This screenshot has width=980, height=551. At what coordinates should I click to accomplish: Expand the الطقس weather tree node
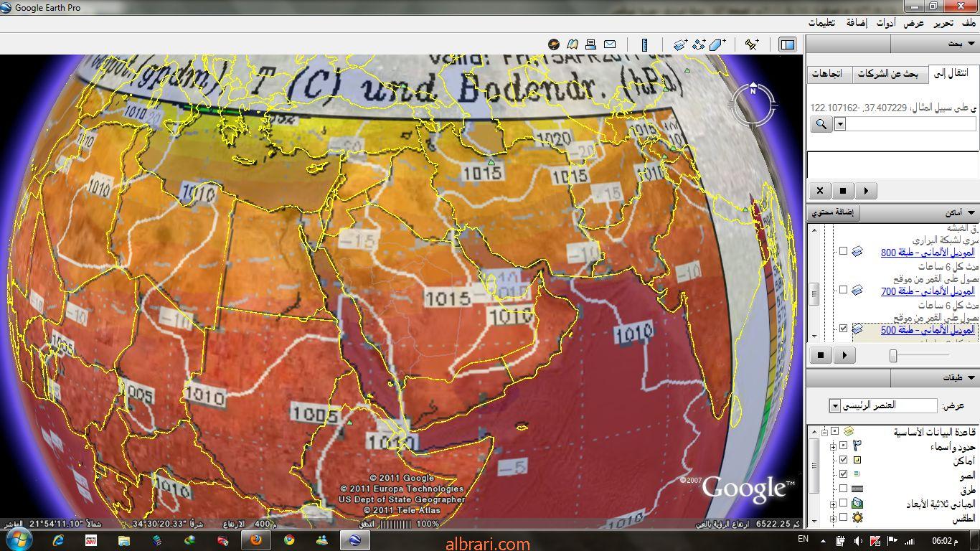[x=834, y=517]
